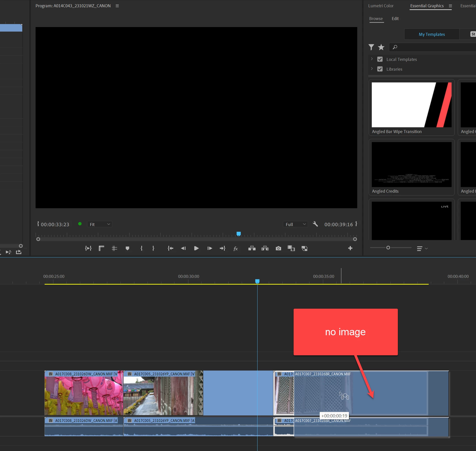
Task: Toggle Comparison View icon
Action: point(291,248)
